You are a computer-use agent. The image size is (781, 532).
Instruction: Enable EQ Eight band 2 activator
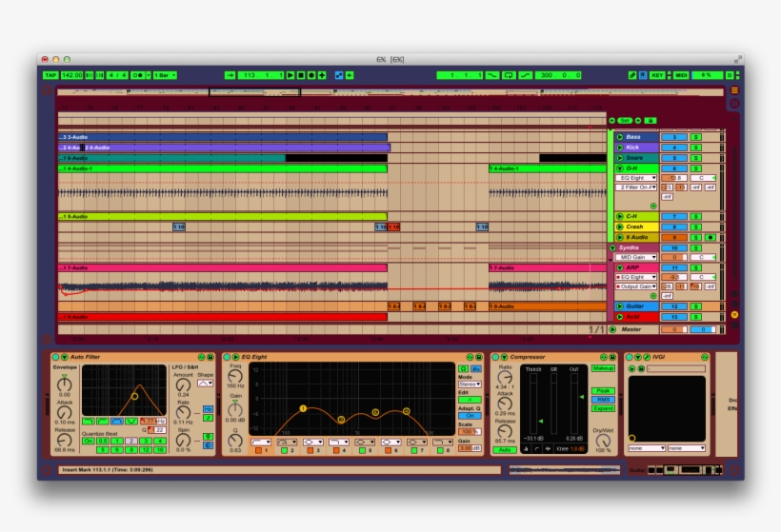tap(284, 450)
